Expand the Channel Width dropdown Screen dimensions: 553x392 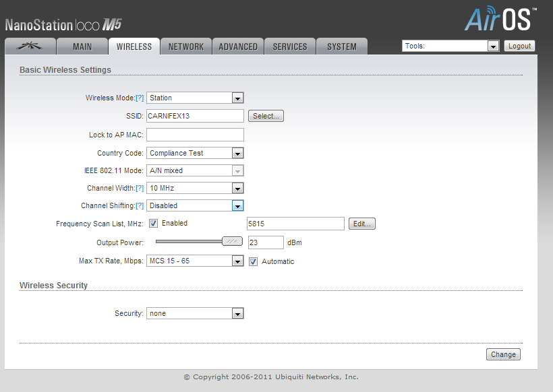click(195, 188)
